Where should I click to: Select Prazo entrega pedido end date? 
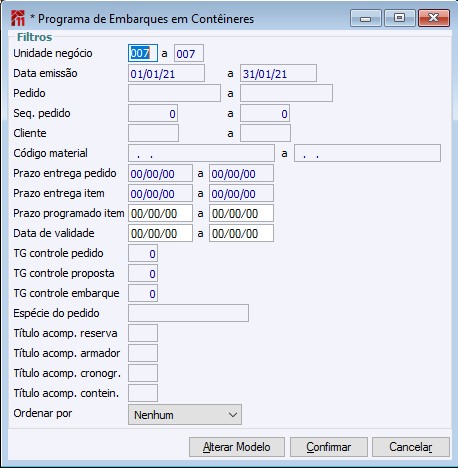pos(241,173)
